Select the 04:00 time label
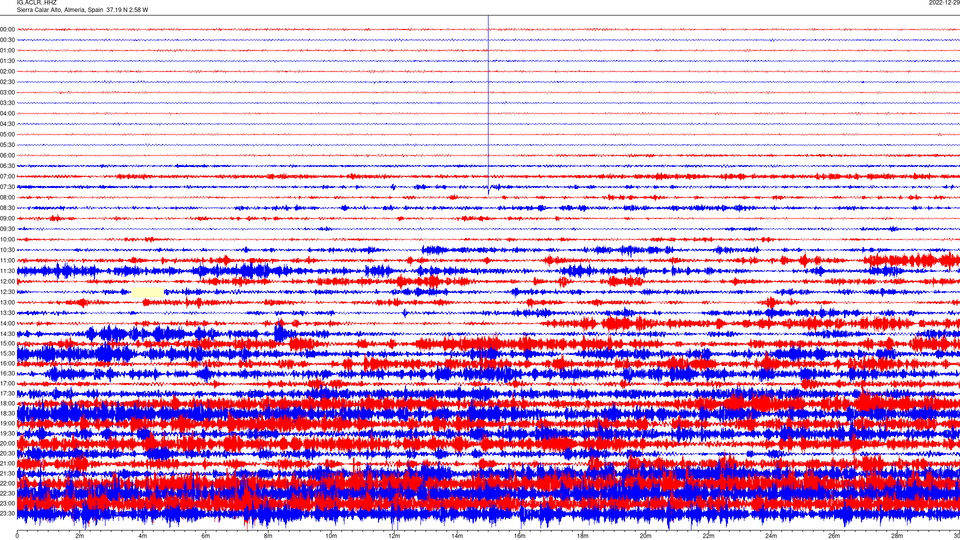The image size is (960, 540). pos(8,113)
